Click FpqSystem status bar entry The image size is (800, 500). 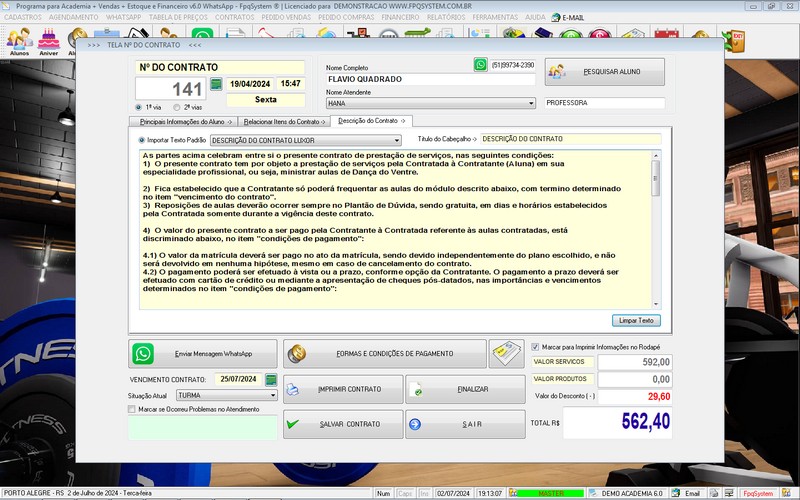(758, 493)
